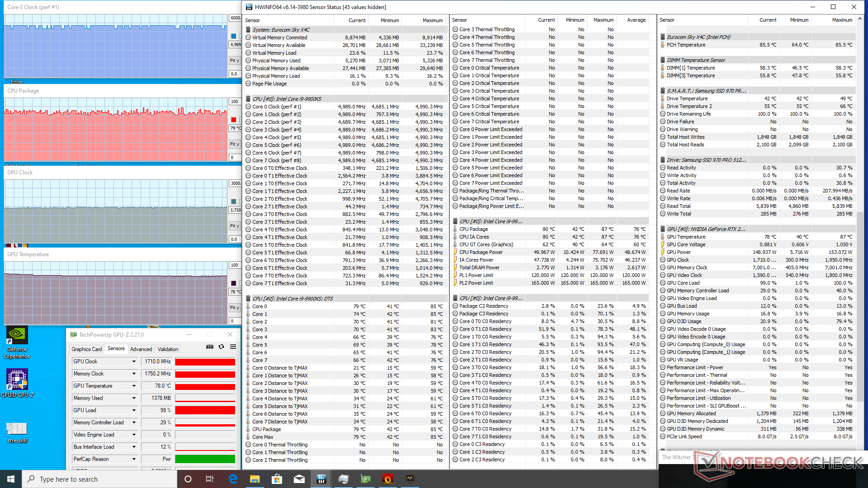868x488 pixels.
Task: Take a GPU-Z screenshot with camera icon
Action: (x=210, y=347)
